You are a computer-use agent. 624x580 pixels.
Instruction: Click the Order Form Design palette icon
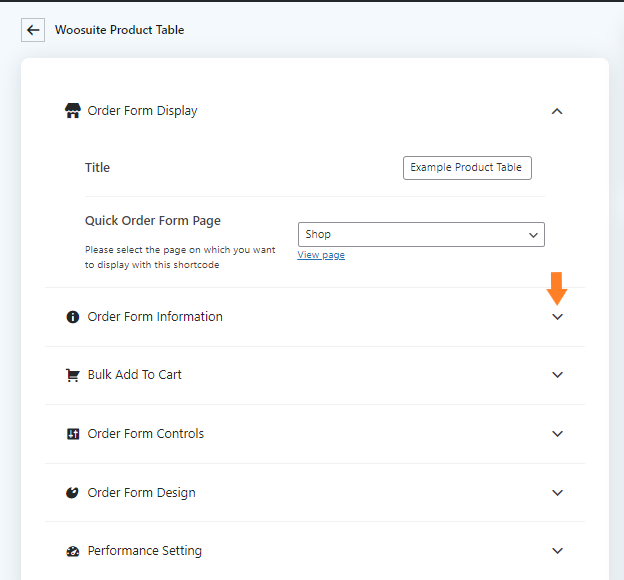(72, 493)
